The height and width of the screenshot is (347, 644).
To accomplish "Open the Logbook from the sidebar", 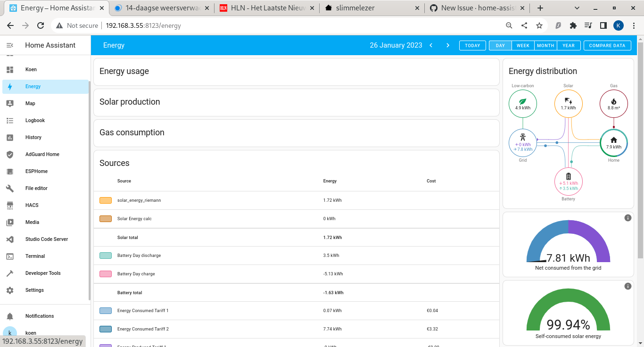I will coord(10,120).
